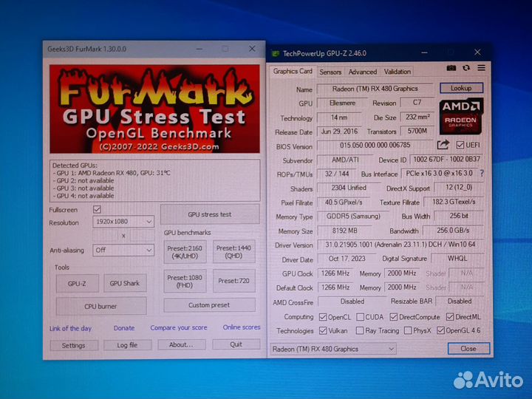This screenshot has height=399, width=532.
Task: Open the FurMark Log file
Action: [x=127, y=345]
